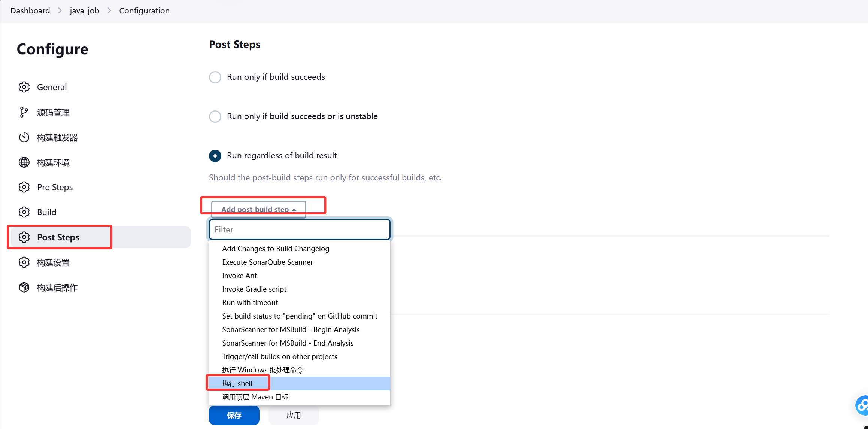The image size is (868, 429).
Task: Go to 构建环境 section in sidebar
Action: click(x=100, y=162)
